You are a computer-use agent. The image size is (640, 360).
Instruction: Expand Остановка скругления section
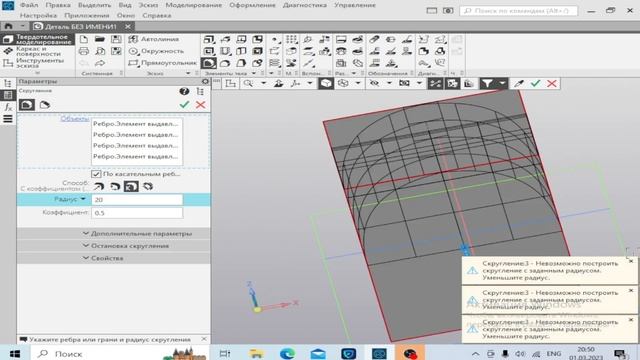point(113,246)
